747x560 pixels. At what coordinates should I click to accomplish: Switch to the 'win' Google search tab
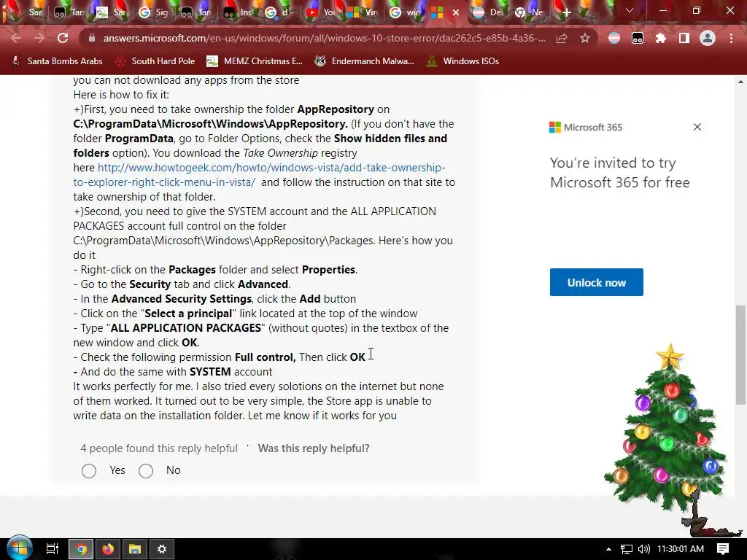tap(404, 12)
